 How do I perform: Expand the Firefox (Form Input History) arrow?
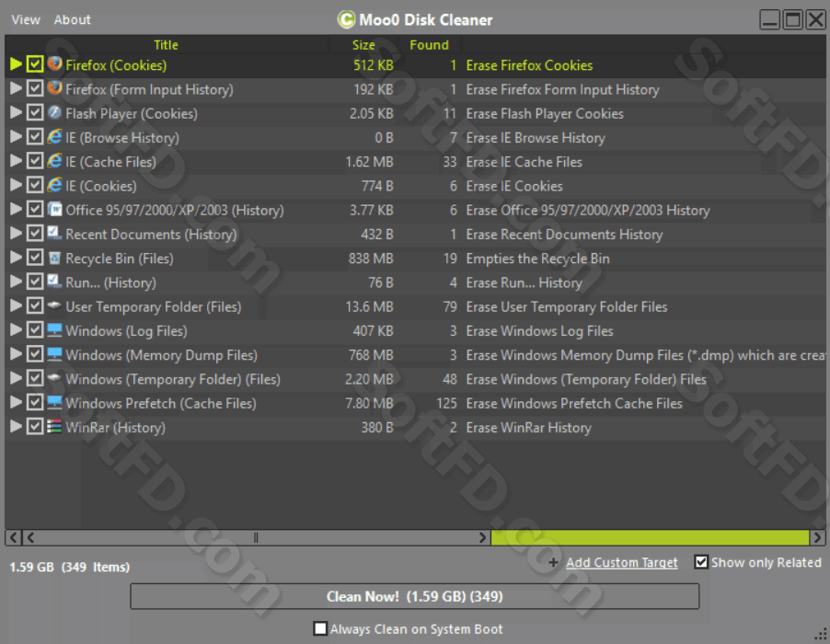click(16, 88)
